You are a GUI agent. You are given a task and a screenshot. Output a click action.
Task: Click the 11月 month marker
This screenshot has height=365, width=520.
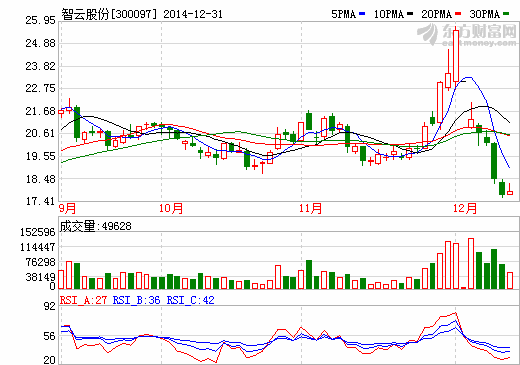coord(310,209)
